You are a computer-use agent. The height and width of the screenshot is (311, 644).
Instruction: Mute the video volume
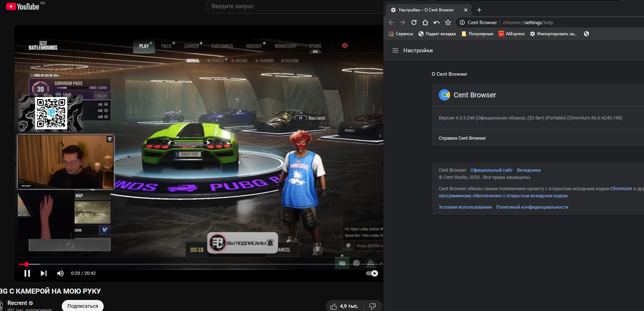pos(60,273)
